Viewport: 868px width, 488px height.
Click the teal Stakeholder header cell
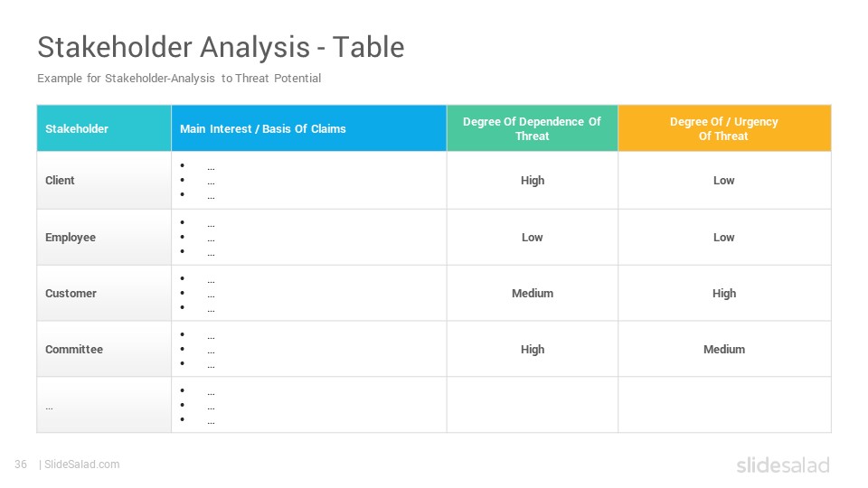click(x=104, y=128)
